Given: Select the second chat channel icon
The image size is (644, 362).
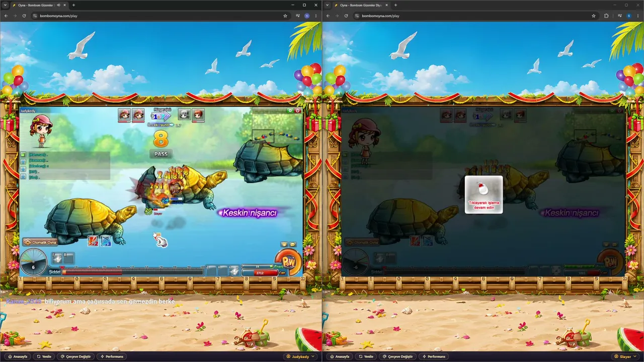Looking at the screenshot, I should click(23, 161).
